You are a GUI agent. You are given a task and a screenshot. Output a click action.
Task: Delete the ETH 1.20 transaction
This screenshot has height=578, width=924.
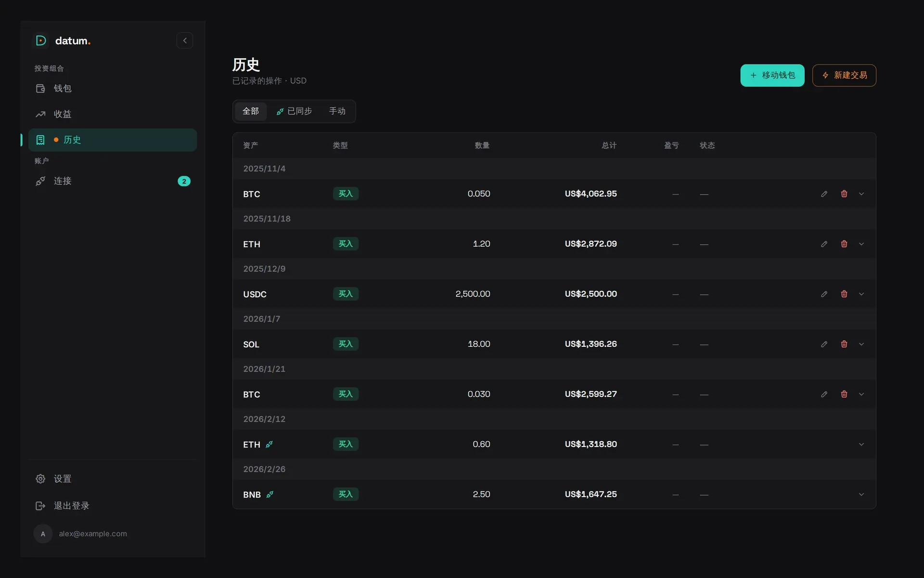pos(844,244)
